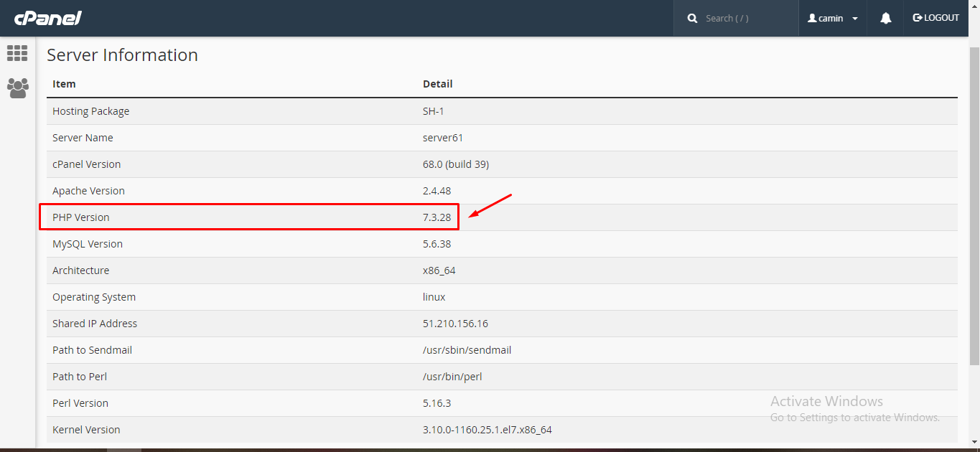Click the Server Information page heading
Viewport: 980px width, 452px height.
click(x=122, y=55)
